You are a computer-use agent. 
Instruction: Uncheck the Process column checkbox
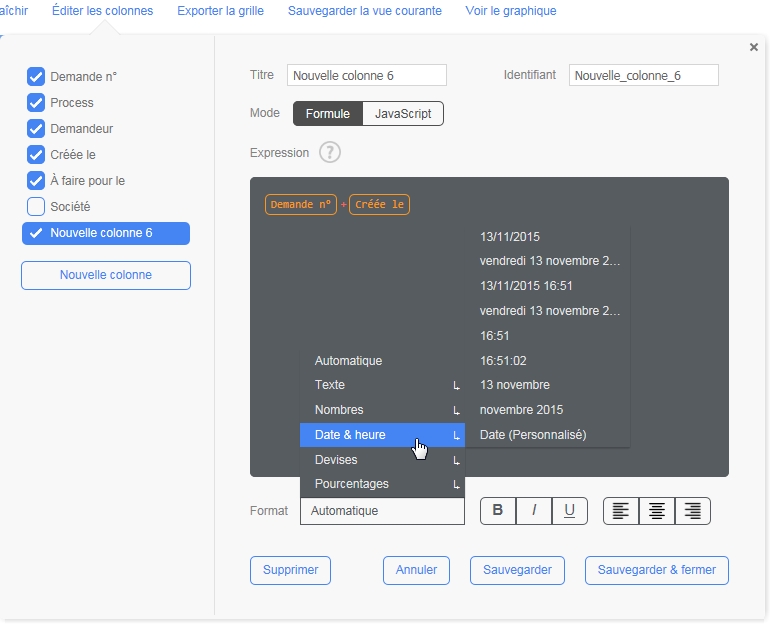tap(36, 103)
